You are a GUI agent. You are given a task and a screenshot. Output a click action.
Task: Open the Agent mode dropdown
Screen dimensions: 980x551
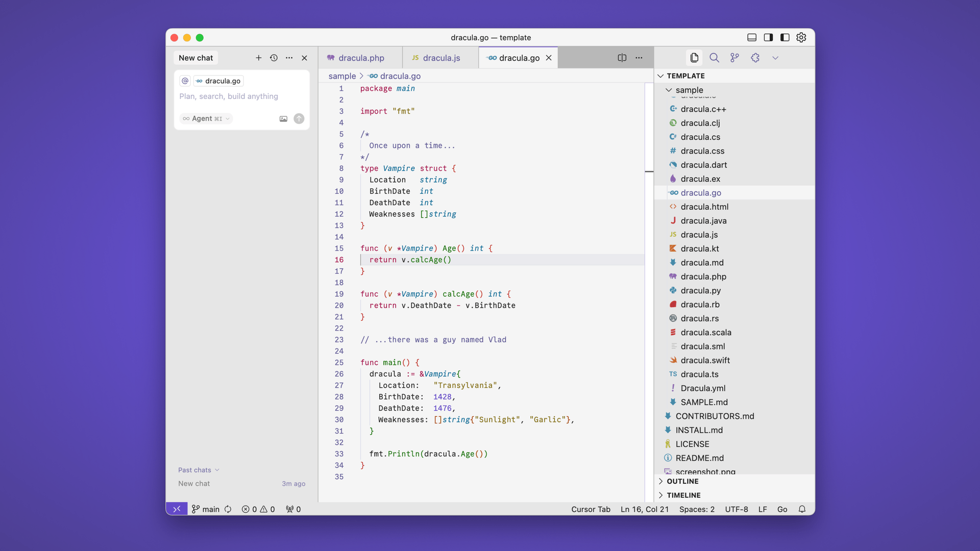tap(206, 118)
